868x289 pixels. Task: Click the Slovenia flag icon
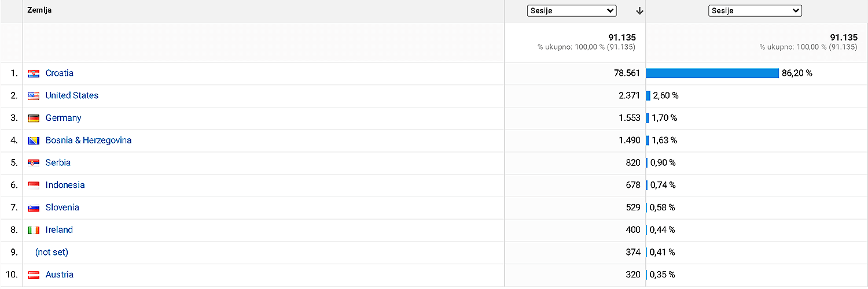pyautogui.click(x=34, y=208)
